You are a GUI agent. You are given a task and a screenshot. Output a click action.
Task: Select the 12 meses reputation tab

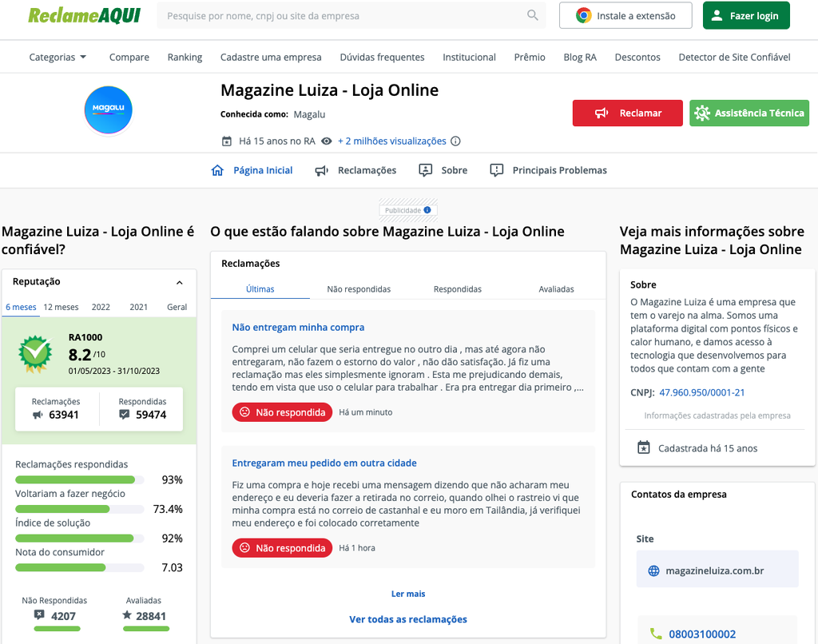(x=61, y=307)
